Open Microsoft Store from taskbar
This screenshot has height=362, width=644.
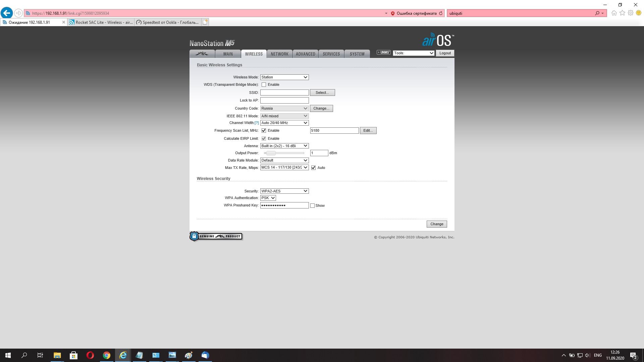point(73,355)
